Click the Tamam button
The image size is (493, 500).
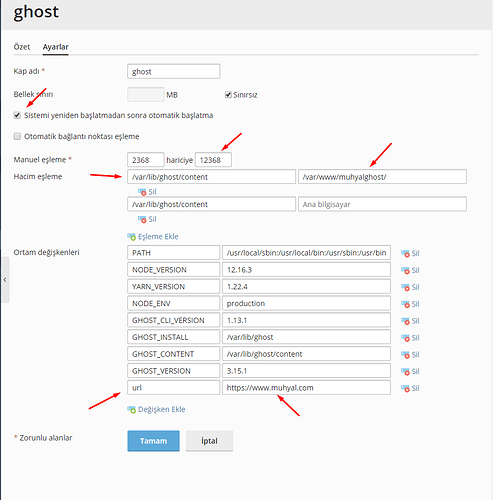click(x=153, y=441)
